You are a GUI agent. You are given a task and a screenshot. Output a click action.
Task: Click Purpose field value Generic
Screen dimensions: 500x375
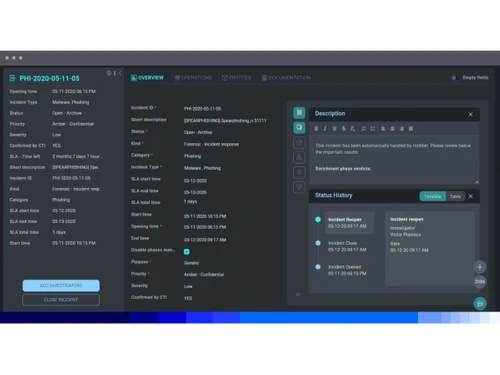[x=191, y=263]
